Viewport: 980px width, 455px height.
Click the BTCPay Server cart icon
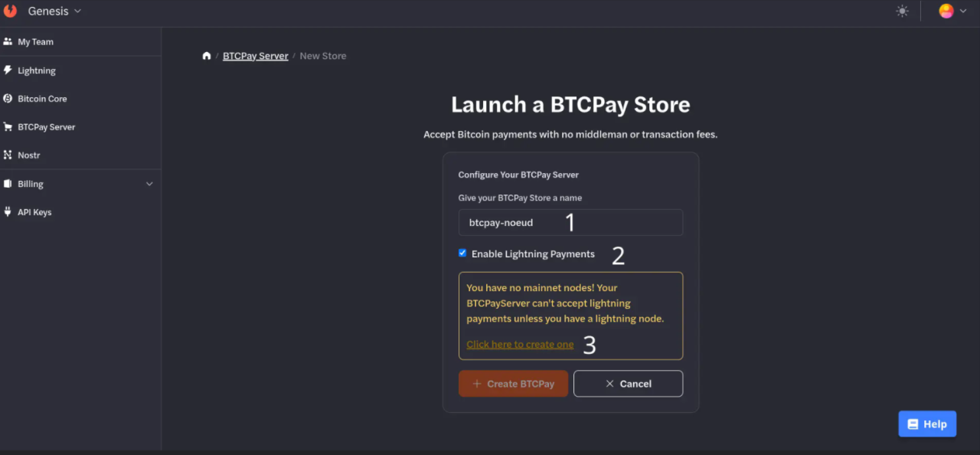8,126
